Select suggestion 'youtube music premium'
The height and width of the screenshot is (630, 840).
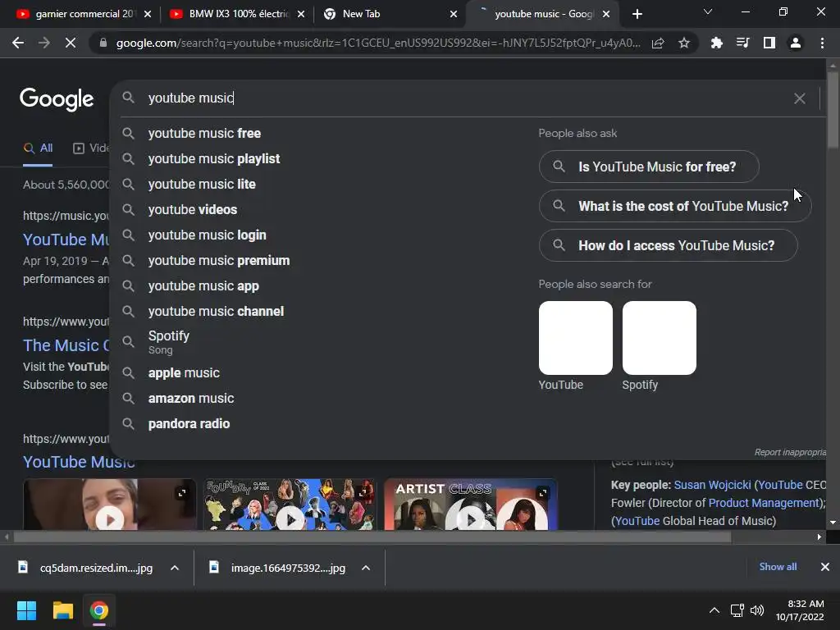pyautogui.click(x=218, y=261)
